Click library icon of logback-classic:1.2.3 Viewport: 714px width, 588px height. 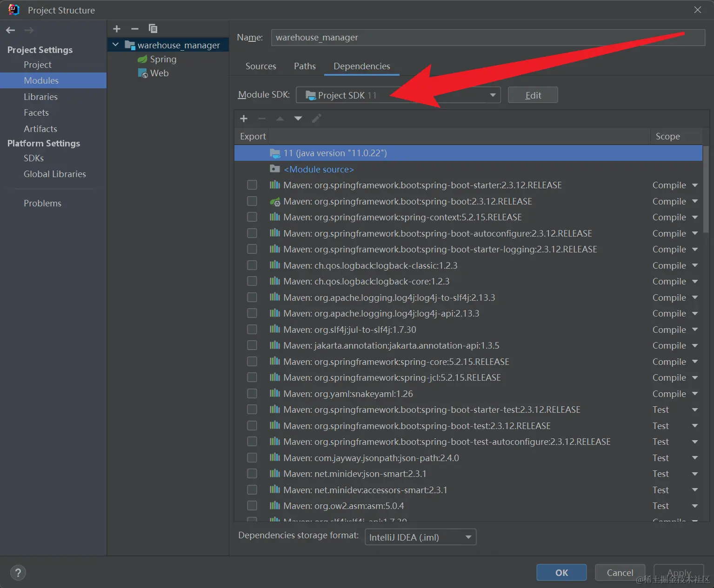[x=275, y=265]
